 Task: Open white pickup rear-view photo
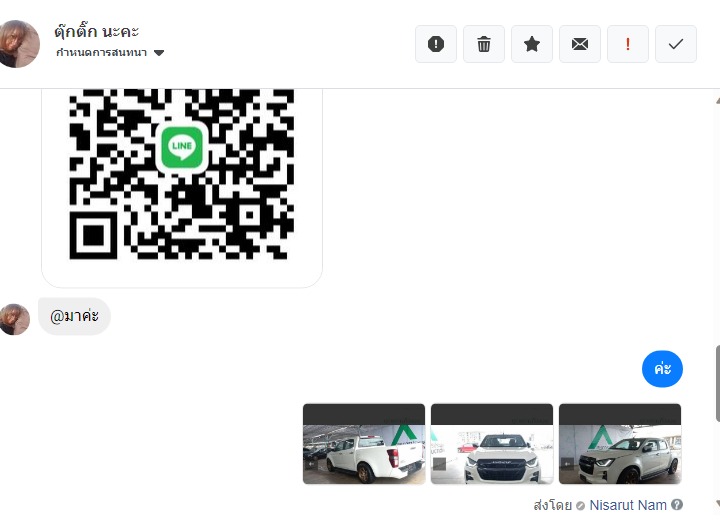[364, 444]
